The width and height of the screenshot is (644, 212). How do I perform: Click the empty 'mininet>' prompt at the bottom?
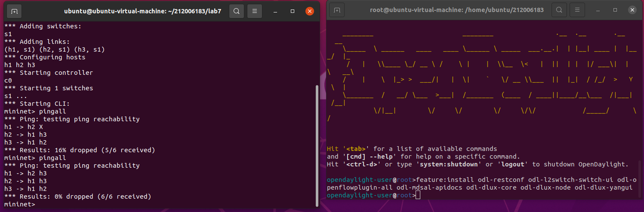click(x=20, y=204)
